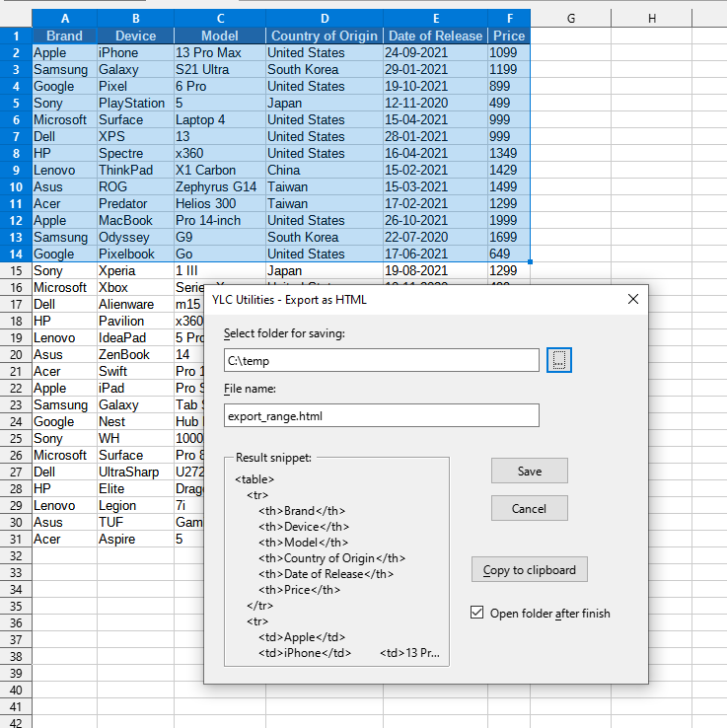Screen dimensions: 727x728
Task: Click the Odyssey cell
Action: pos(135,237)
